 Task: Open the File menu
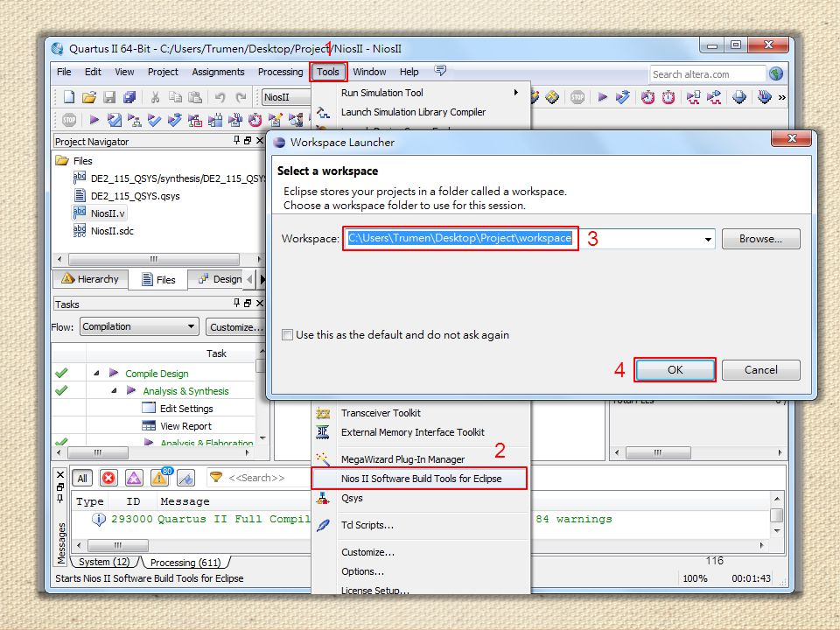point(64,72)
